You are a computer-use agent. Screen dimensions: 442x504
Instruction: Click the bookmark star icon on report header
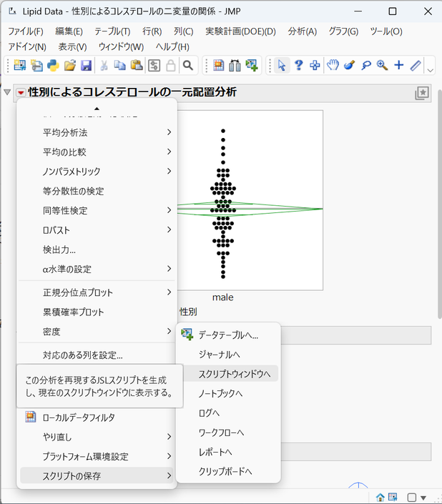coord(422,93)
